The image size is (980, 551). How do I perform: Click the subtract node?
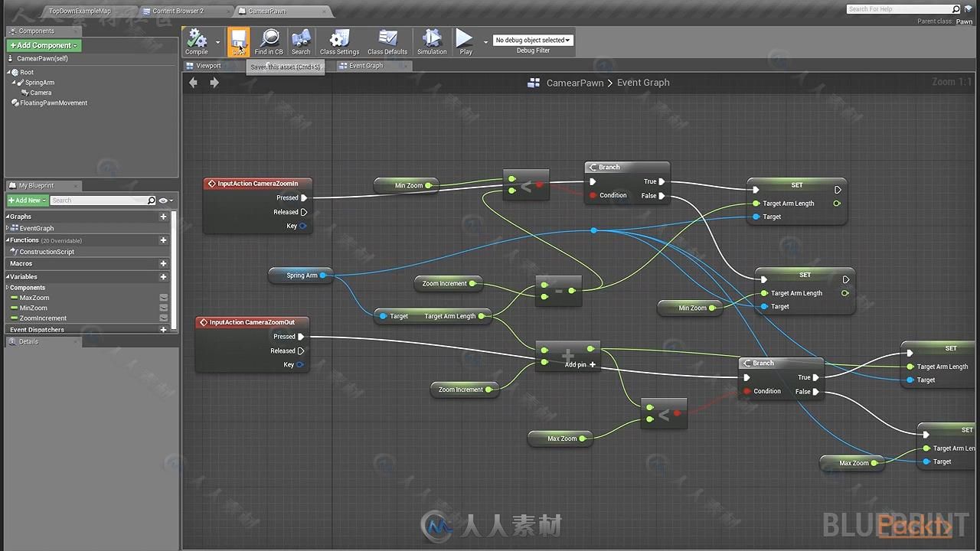coord(559,291)
